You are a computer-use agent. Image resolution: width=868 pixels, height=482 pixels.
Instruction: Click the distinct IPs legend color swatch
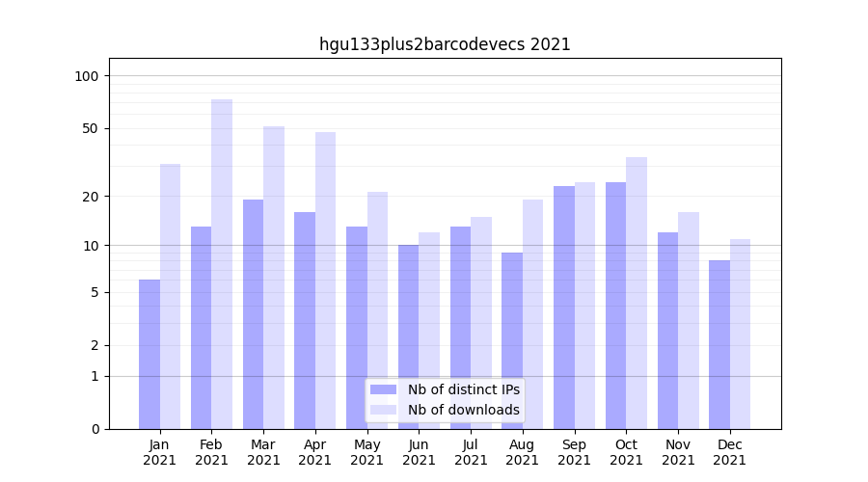click(383, 389)
